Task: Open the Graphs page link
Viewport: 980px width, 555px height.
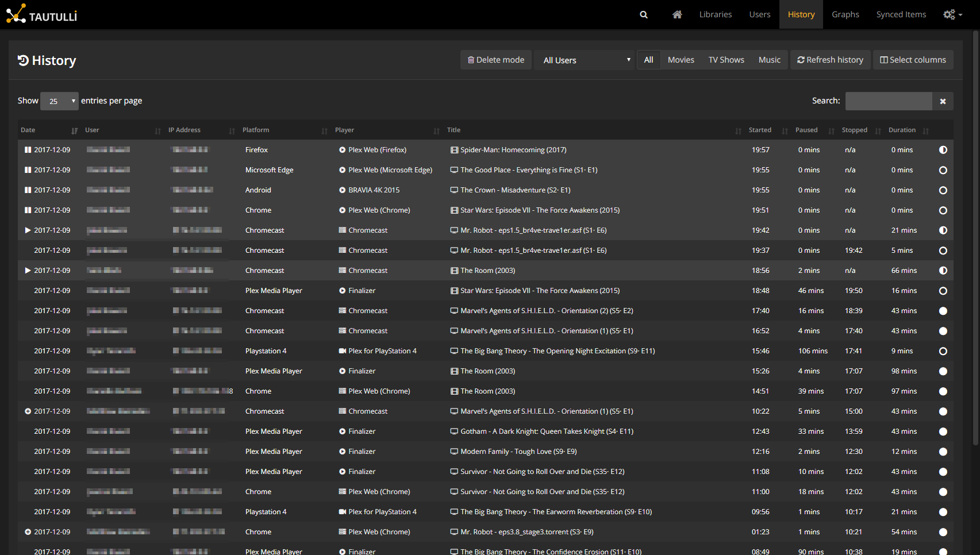Action: coord(845,14)
